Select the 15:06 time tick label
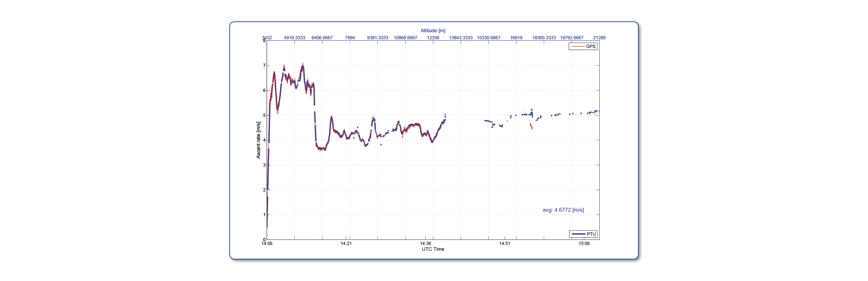This screenshot has width=868, height=281. click(584, 244)
